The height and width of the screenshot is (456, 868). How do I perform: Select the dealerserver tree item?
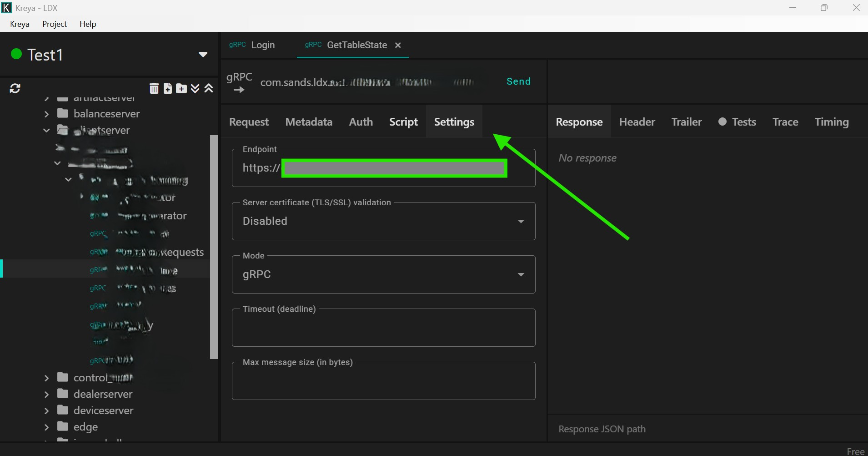pyautogui.click(x=103, y=394)
